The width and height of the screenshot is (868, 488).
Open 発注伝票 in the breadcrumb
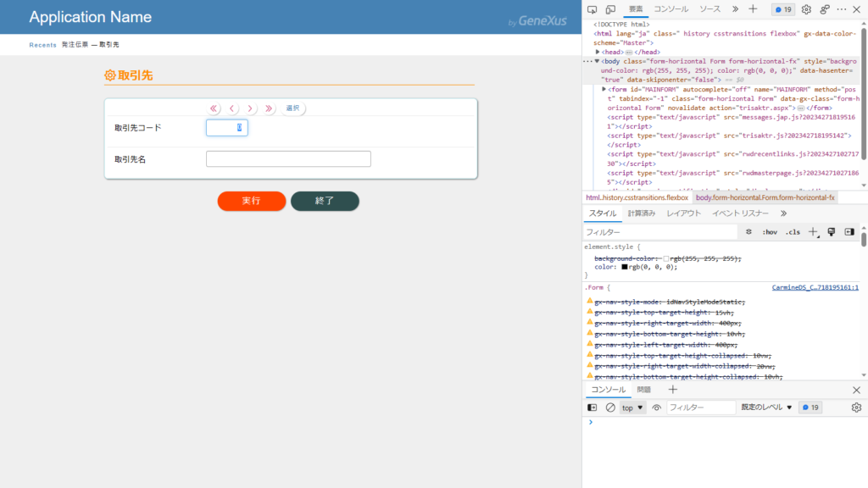[x=75, y=45]
